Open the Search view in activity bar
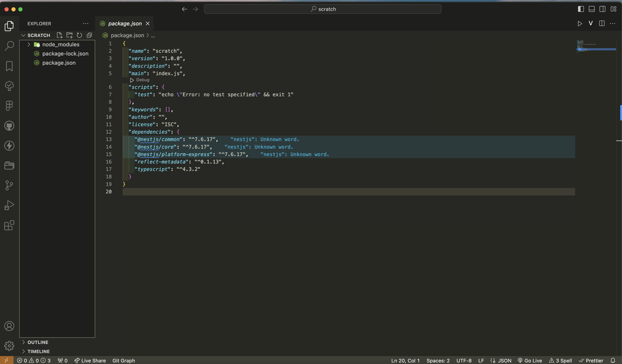 [9, 46]
